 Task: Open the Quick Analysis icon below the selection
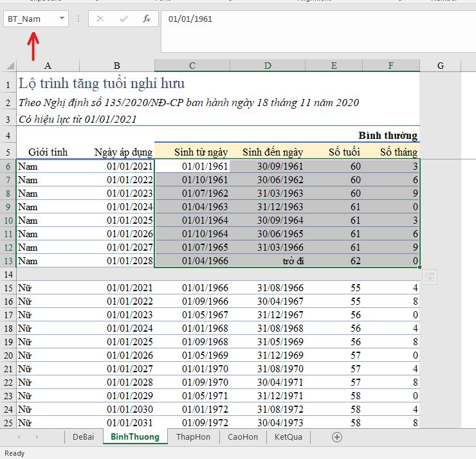coord(430,276)
